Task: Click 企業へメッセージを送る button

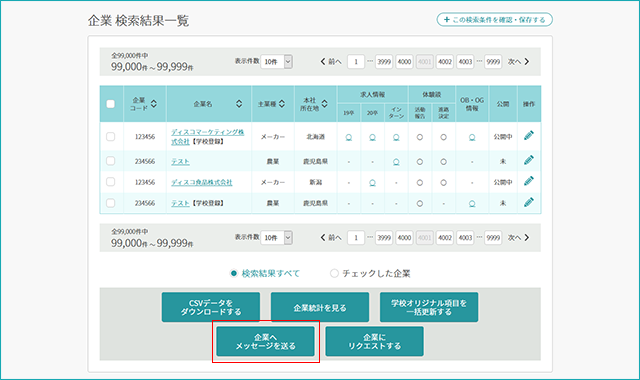Action: point(265,342)
